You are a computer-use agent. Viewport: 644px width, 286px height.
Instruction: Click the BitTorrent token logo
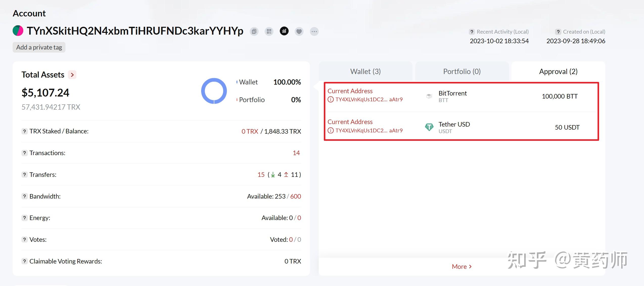429,96
